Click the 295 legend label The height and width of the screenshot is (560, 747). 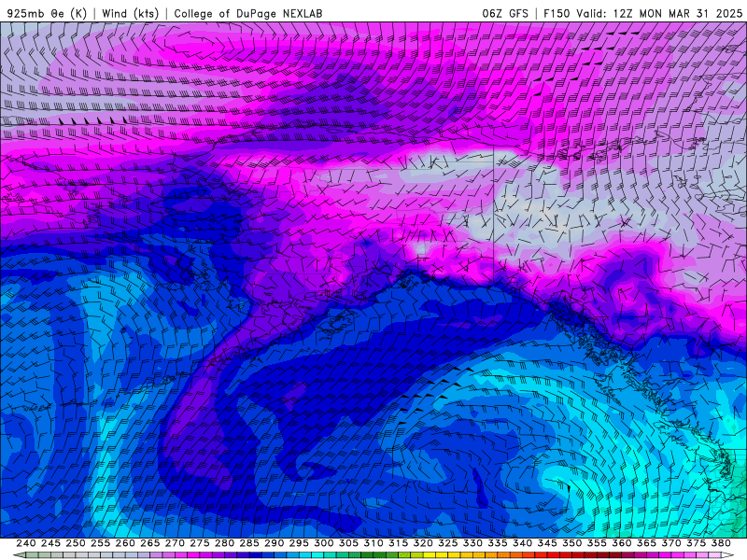[x=299, y=543]
